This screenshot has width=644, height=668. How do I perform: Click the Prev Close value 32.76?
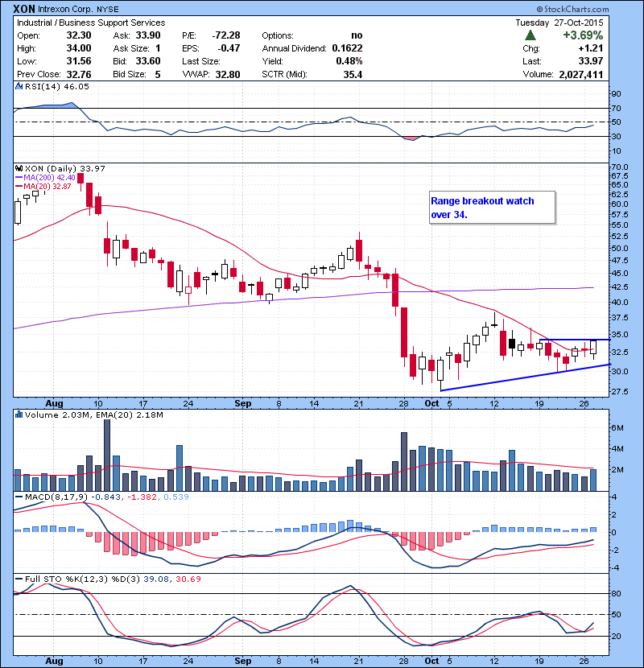79,75
